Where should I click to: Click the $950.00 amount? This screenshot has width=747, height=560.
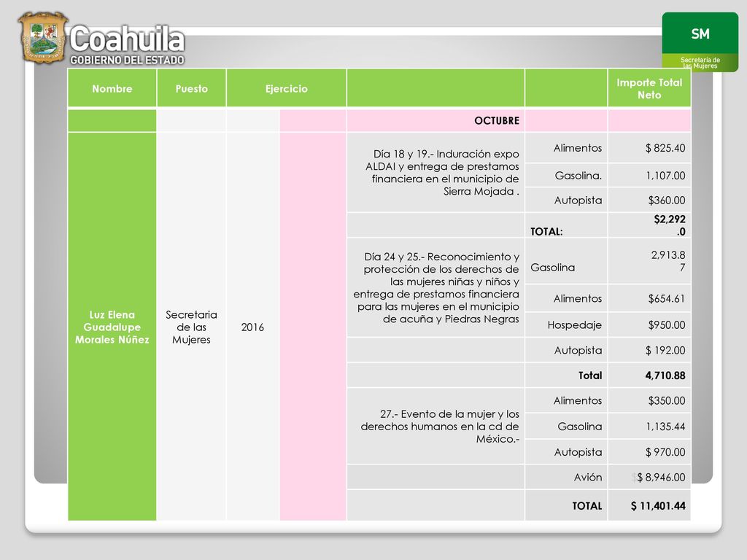click(x=667, y=325)
